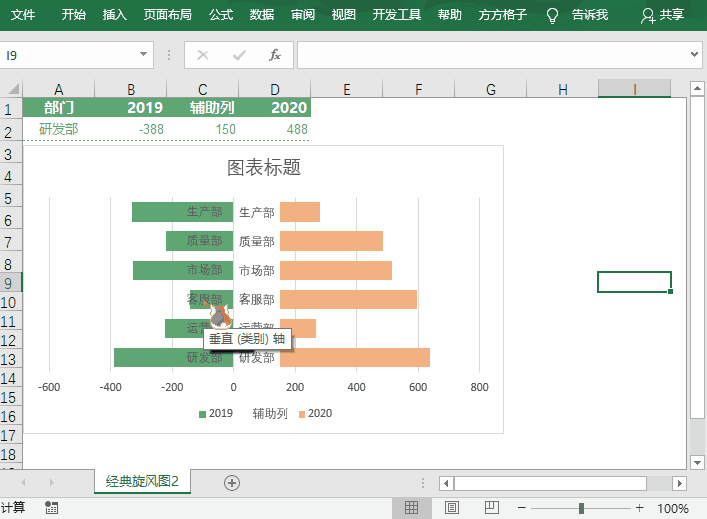Select cell with header 部门
This screenshot has width=707, height=519.
(x=59, y=108)
